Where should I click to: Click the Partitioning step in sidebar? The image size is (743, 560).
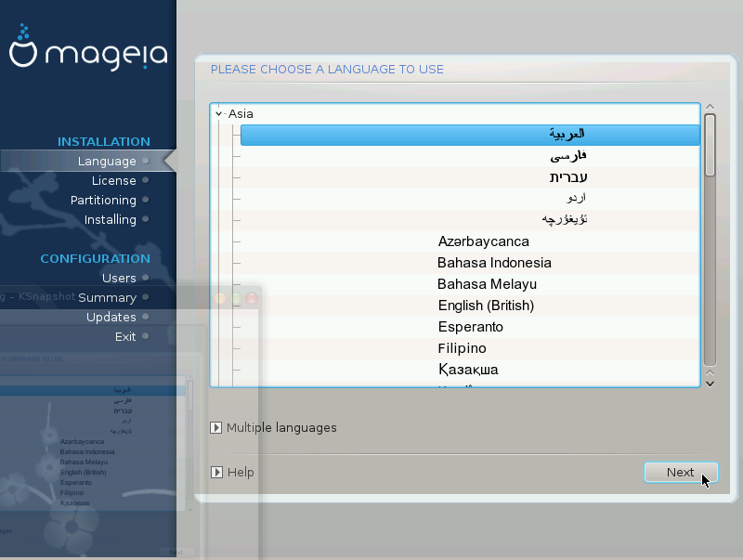[103, 200]
